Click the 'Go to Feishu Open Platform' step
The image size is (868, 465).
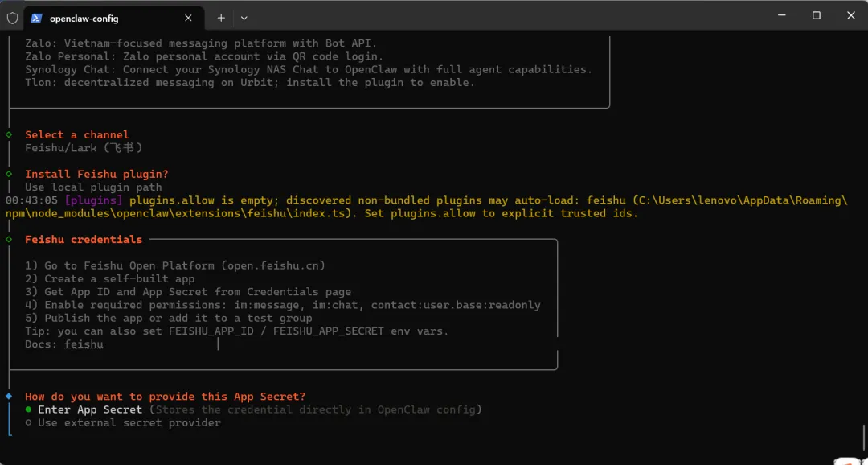point(175,265)
